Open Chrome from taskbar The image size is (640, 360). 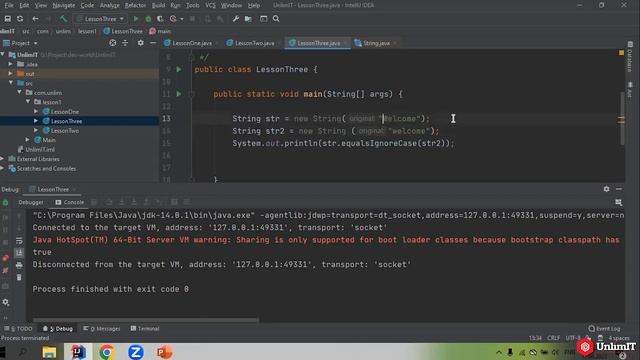[x=107, y=352]
